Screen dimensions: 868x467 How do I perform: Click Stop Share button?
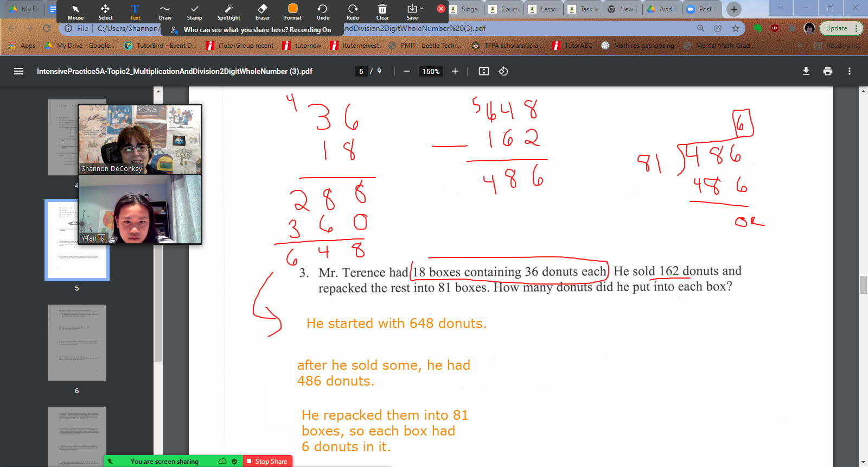coord(267,461)
